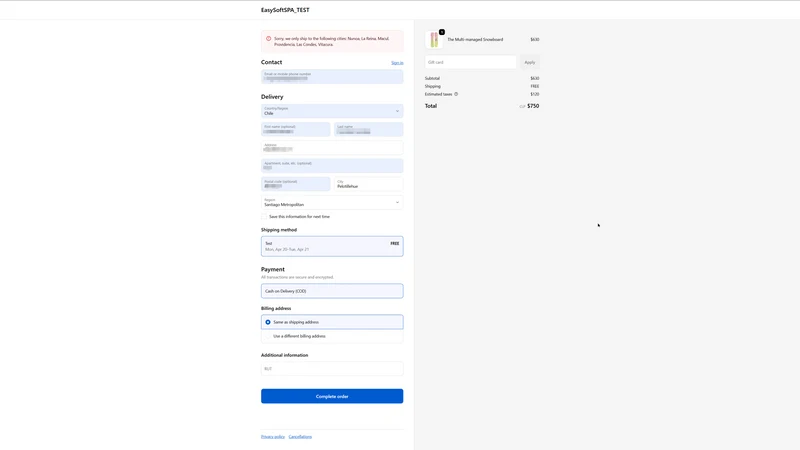
Task: Open the Cancellations link
Action: pyautogui.click(x=300, y=437)
